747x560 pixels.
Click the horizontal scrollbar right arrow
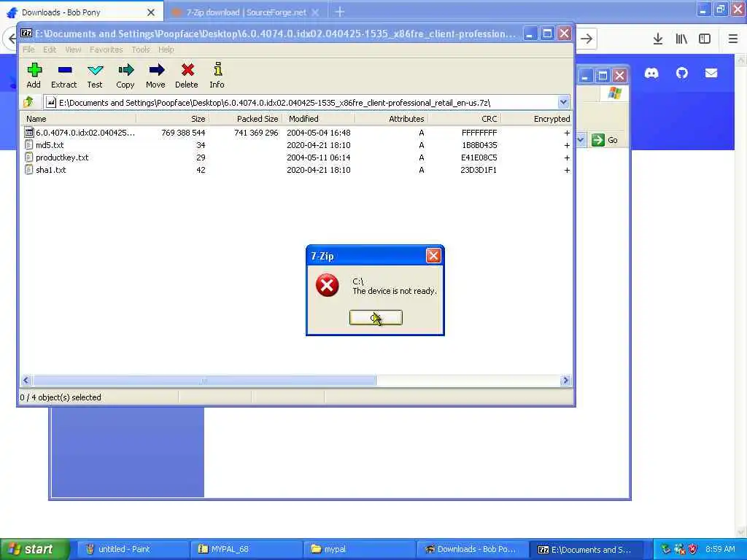click(x=565, y=381)
